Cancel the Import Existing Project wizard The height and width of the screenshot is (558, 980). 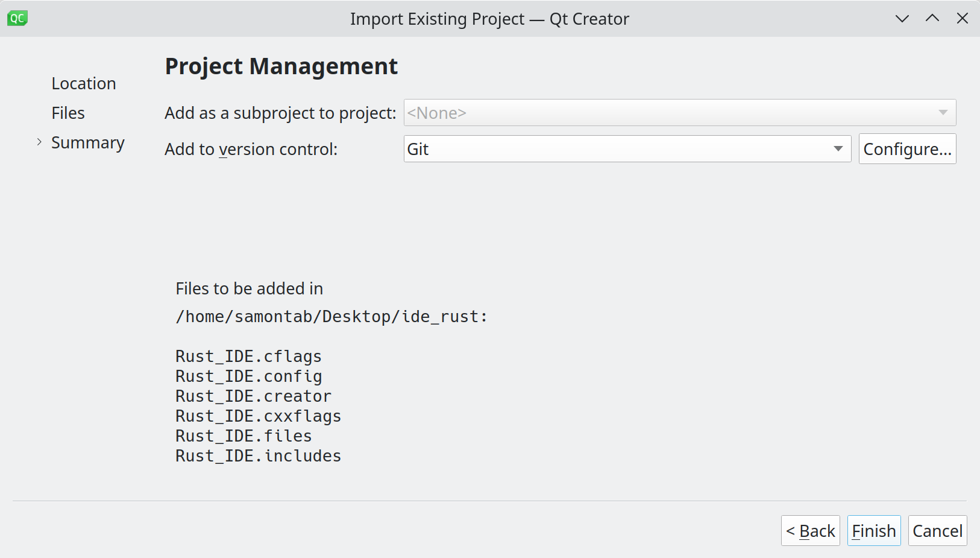[937, 530]
